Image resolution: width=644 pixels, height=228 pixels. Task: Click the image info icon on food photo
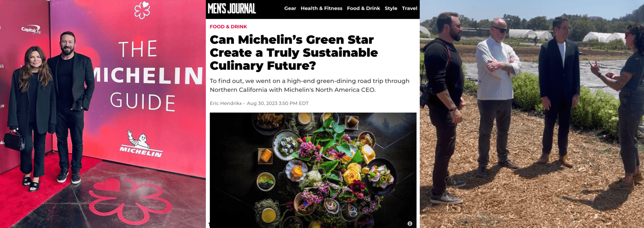coord(410,223)
